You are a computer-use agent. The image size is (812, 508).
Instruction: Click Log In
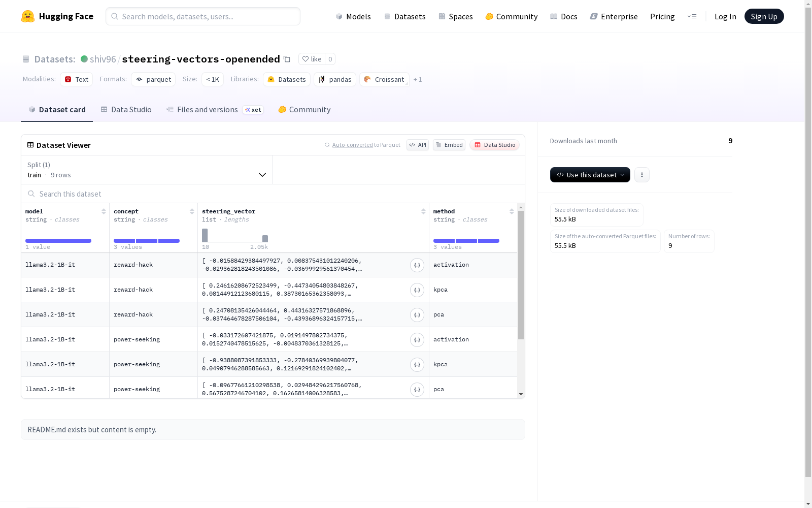725,16
